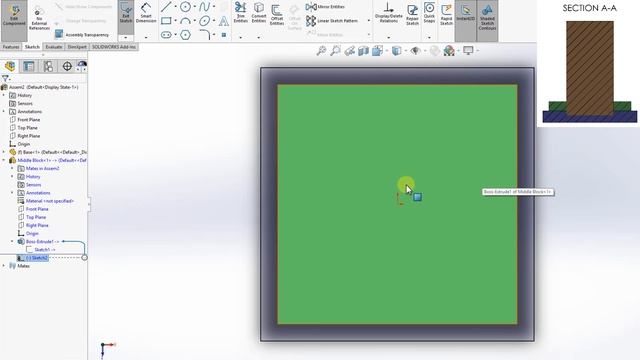640x360 pixels.
Task: Switch to the DimXpert tab
Action: tap(77, 47)
